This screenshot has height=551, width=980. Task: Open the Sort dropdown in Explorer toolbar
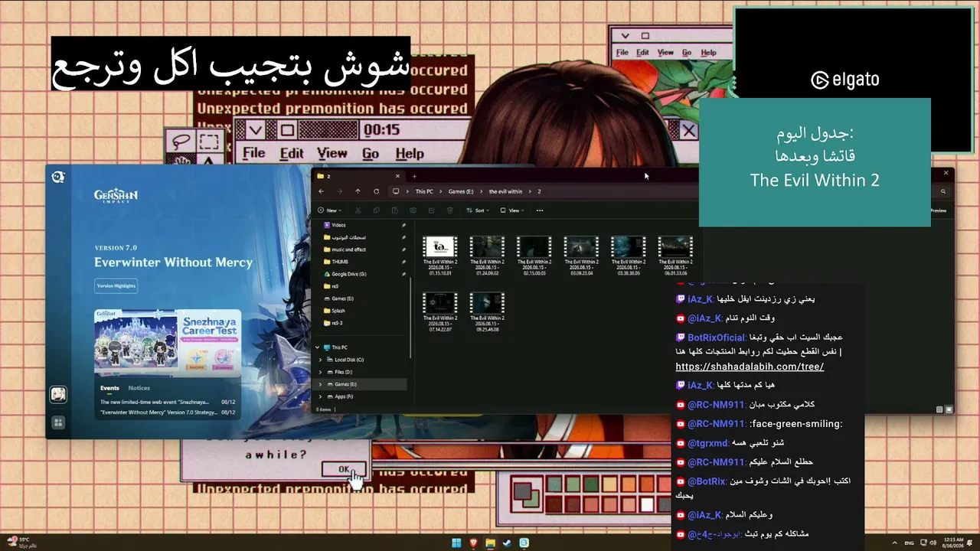coord(479,210)
